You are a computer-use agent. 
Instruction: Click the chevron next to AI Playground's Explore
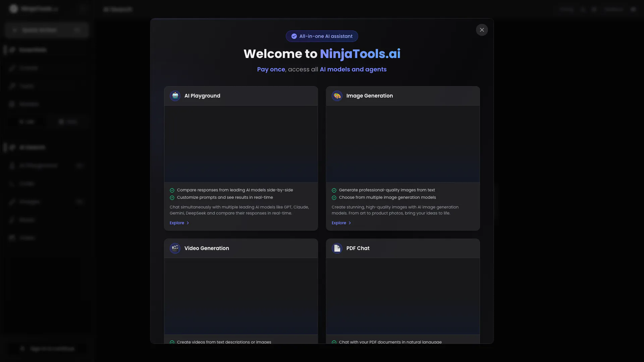(188, 223)
